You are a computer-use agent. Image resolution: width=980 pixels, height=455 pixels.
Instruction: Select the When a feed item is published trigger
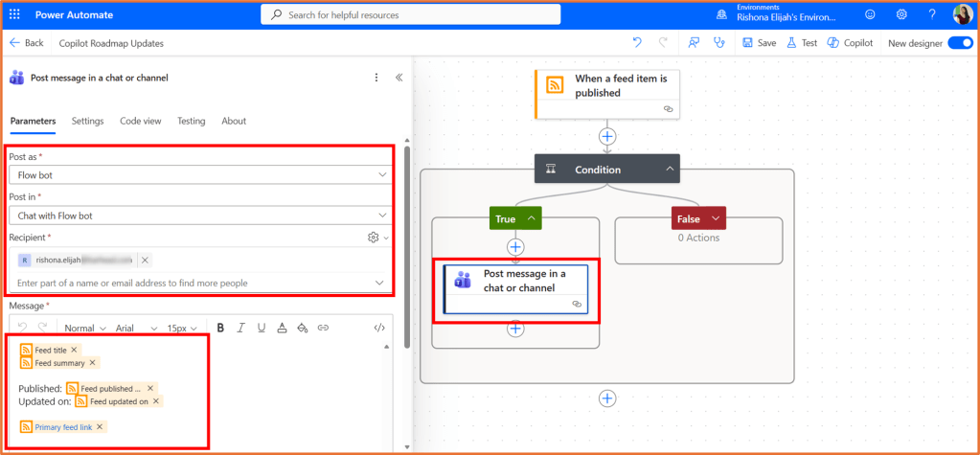tap(607, 94)
